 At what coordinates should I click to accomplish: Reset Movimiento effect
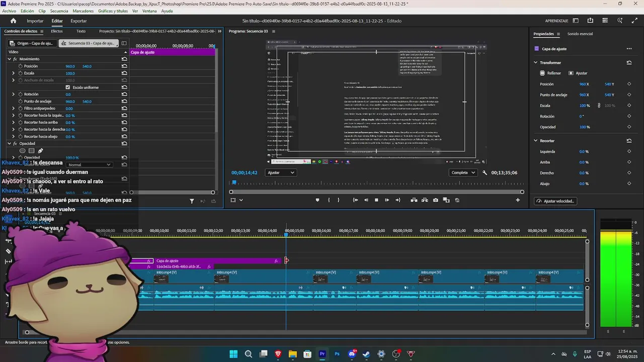pyautogui.click(x=124, y=59)
